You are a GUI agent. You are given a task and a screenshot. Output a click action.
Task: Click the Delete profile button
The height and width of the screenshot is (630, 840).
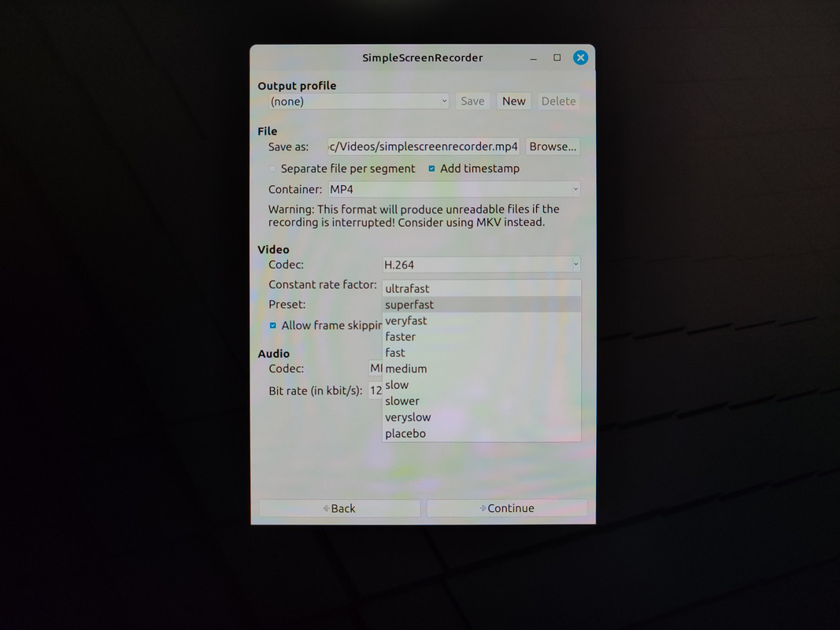[x=558, y=102]
